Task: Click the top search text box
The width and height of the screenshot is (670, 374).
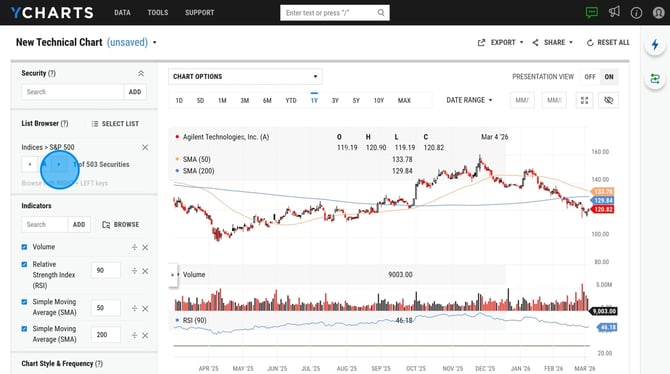Action: coord(335,13)
